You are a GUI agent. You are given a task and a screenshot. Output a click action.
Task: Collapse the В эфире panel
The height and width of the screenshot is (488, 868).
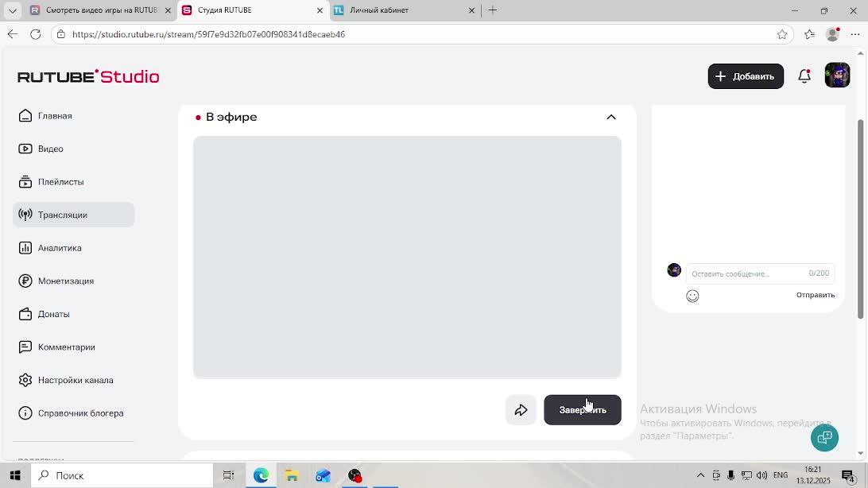pos(611,118)
